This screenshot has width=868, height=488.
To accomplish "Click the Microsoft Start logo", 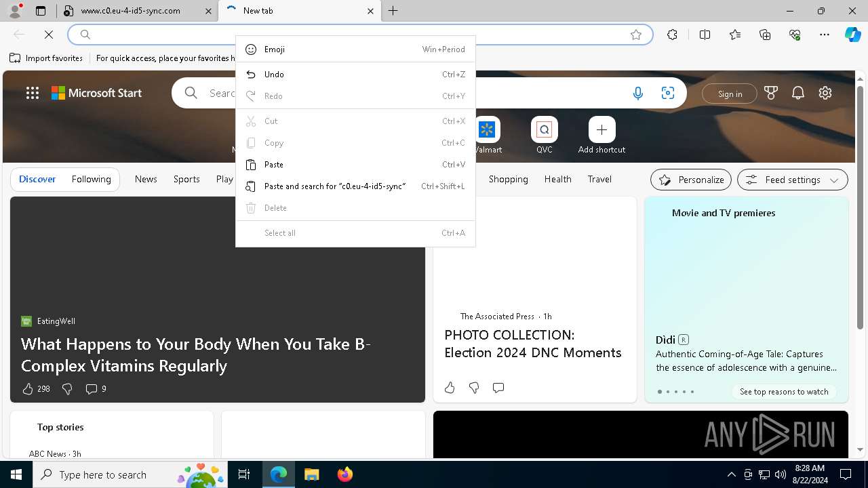I will [x=96, y=93].
